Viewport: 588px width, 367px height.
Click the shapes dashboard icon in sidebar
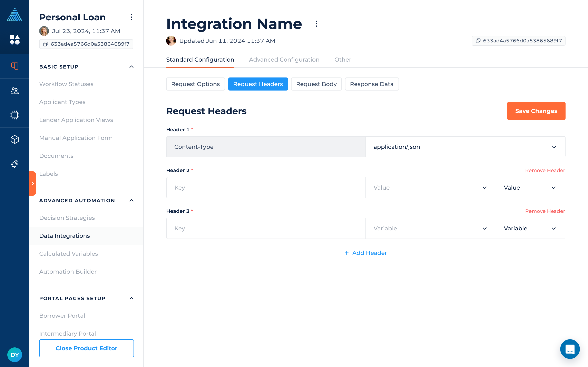point(14,40)
